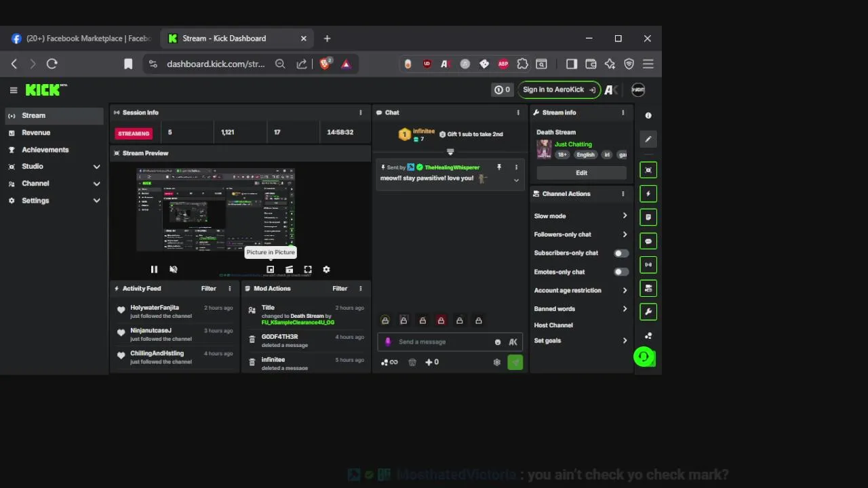Click Just Chatting category link
868x488 pixels.
(573, 144)
